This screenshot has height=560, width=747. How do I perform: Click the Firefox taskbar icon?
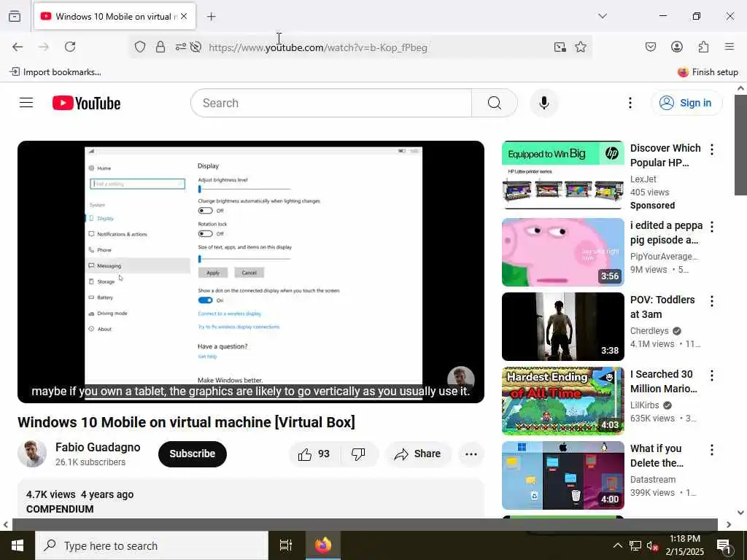[323, 545]
